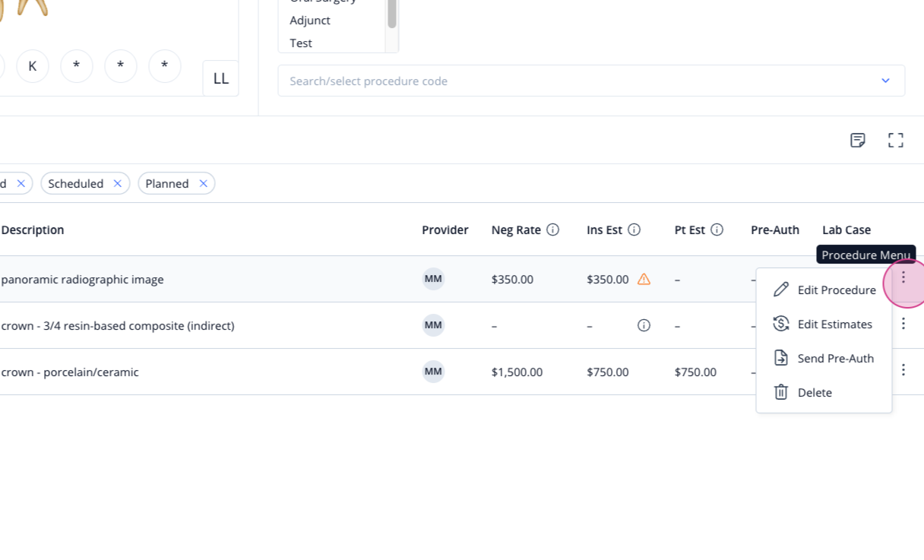Click the warning triangle beside the $350.00 Ins Est
Viewport: 924px width, 560px height.
coord(644,279)
